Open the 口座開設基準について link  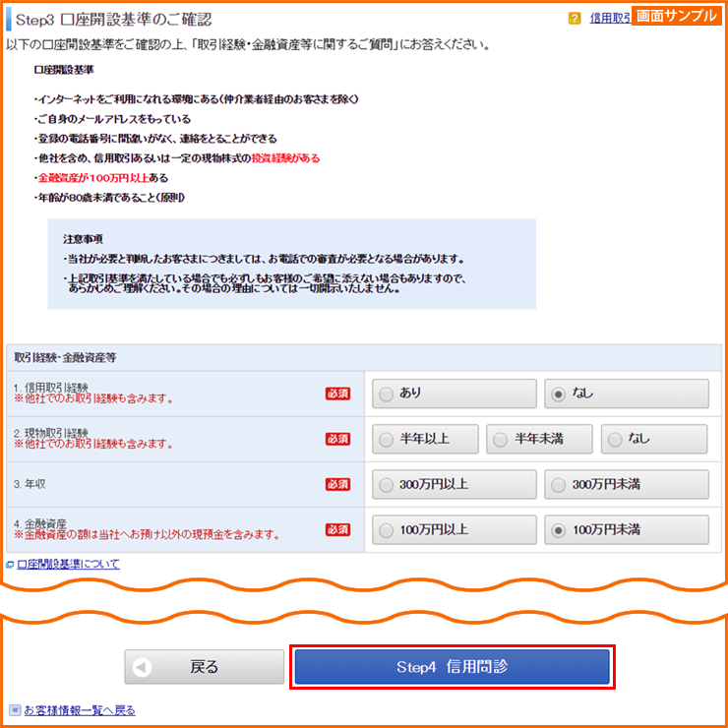tap(68, 564)
